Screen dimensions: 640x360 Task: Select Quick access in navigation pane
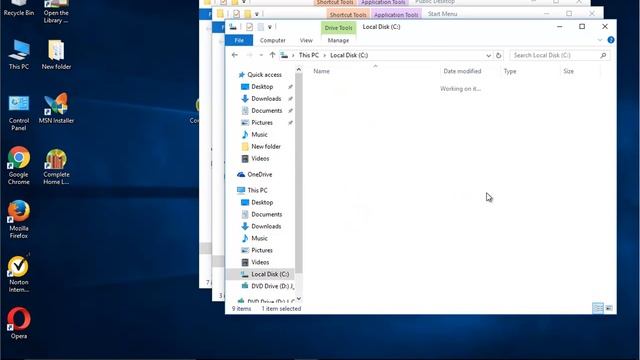[264, 75]
